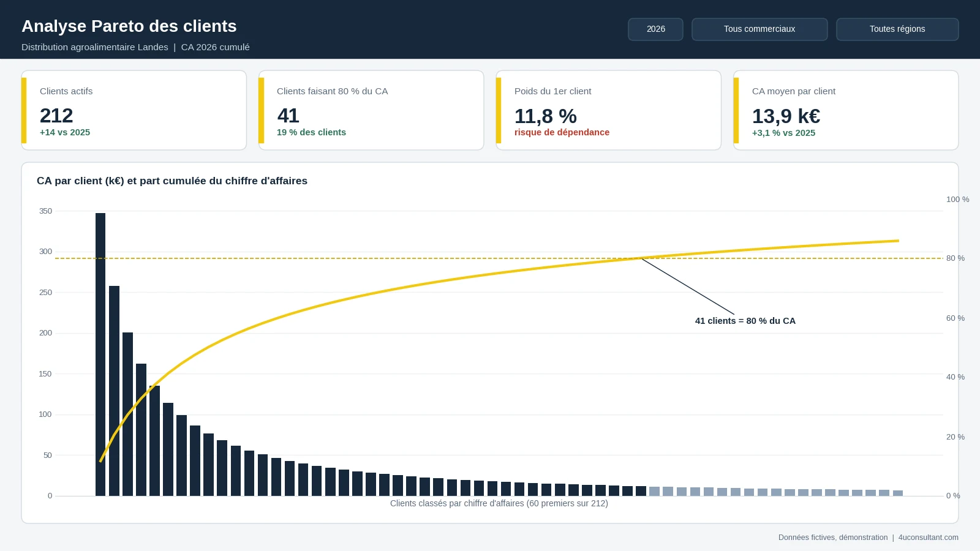Click the 'CA 2026 cumulé' subtitle text
Image resolution: width=980 pixels, height=551 pixels.
[x=216, y=47]
